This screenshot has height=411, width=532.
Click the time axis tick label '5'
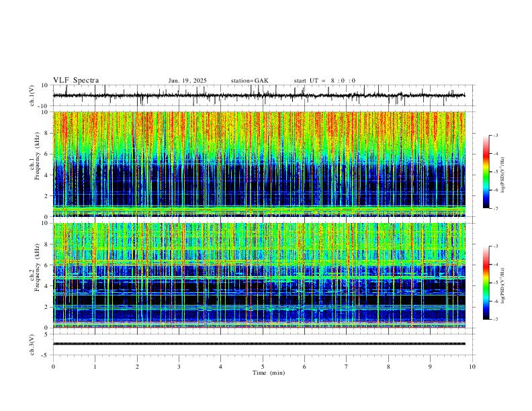pos(263,367)
